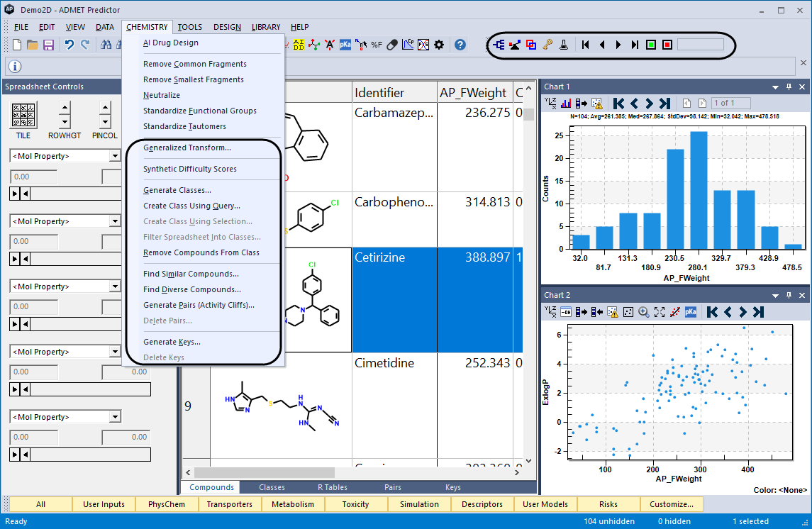Click the PhysChem category button
Screen dimensions: 812x529
point(166,504)
